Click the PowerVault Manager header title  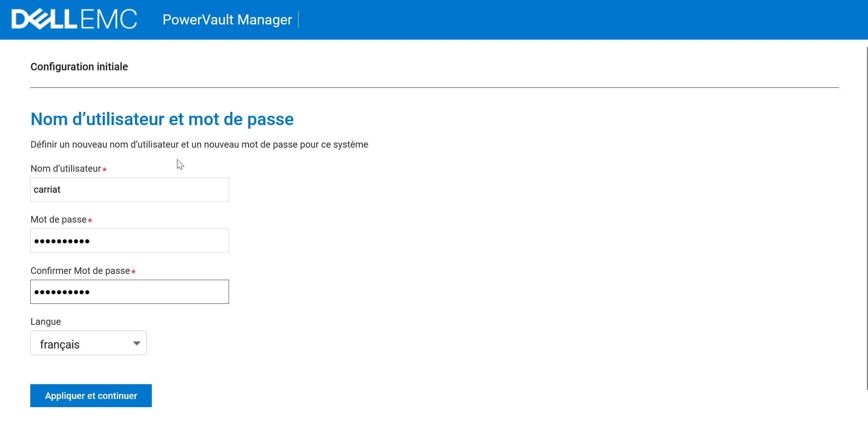(x=227, y=19)
